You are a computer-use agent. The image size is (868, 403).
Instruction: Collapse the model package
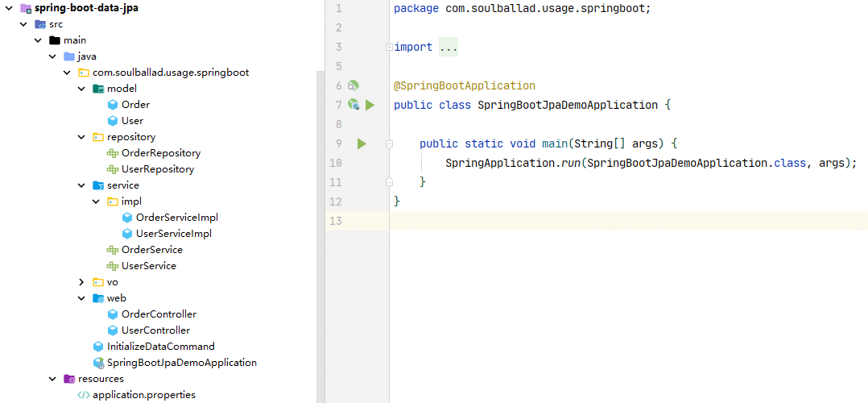pos(81,89)
